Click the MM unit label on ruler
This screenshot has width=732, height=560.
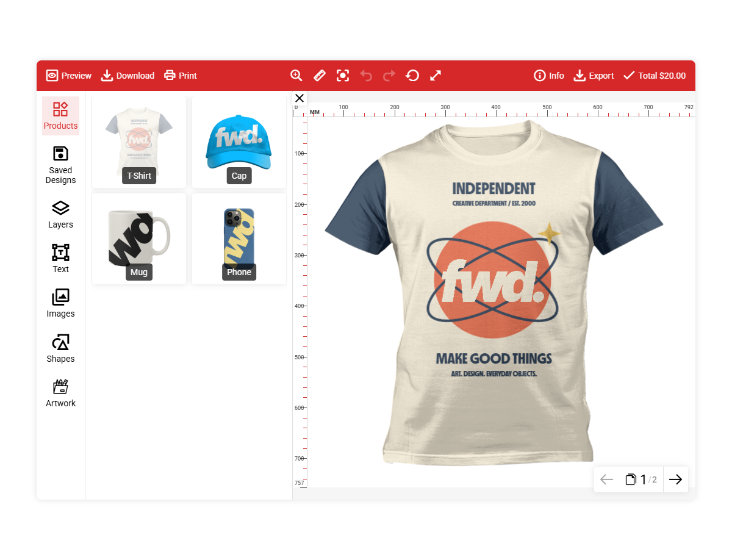click(x=315, y=112)
